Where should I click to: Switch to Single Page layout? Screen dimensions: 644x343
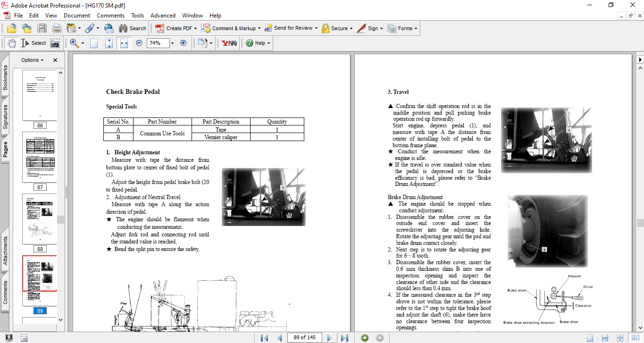coord(590,338)
